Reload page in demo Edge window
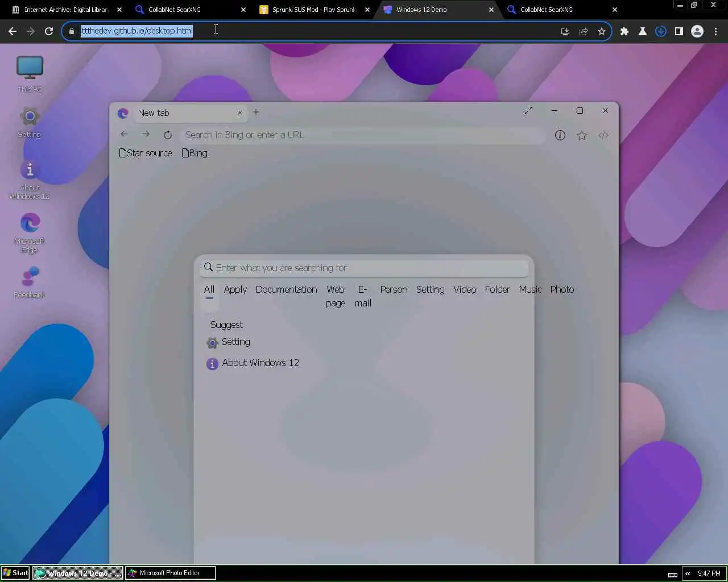 (167, 135)
